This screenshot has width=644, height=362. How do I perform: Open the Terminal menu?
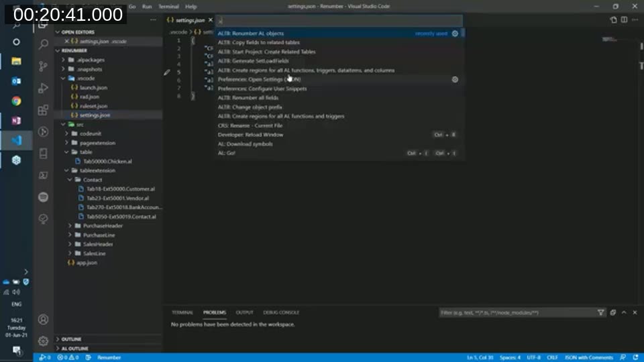click(x=168, y=7)
